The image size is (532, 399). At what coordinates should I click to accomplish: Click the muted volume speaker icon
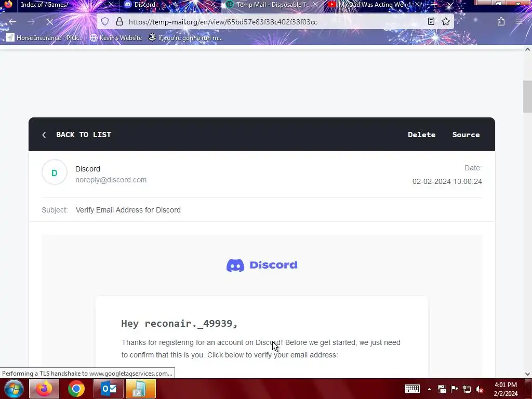click(x=480, y=389)
